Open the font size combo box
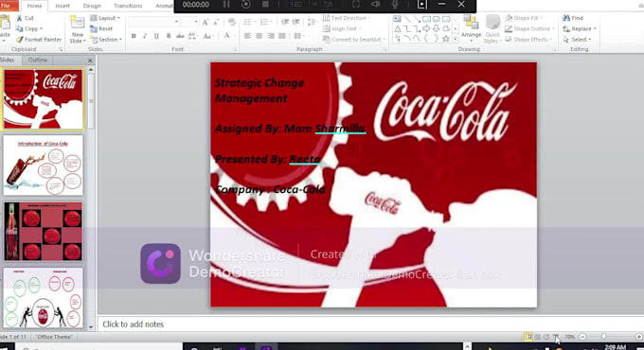 tap(189, 22)
